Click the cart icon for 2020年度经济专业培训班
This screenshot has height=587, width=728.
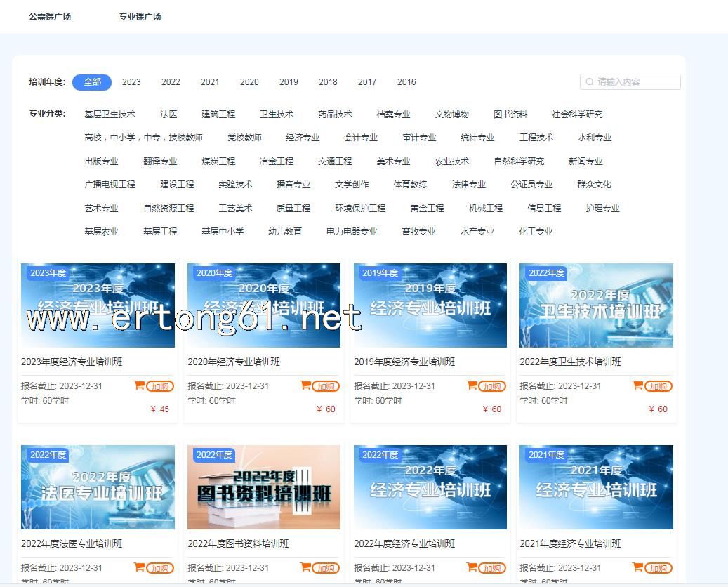pyautogui.click(x=305, y=385)
